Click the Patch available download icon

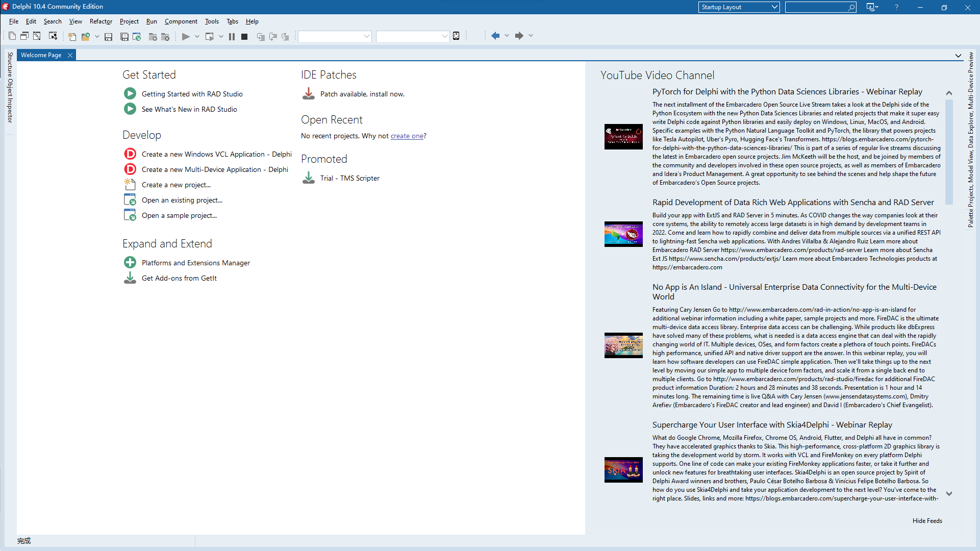tap(309, 94)
